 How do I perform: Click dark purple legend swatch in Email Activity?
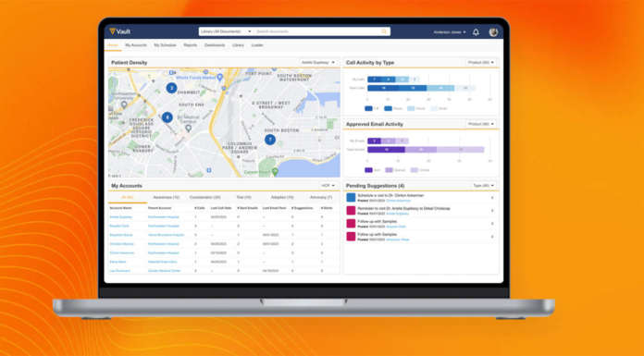[368, 170]
